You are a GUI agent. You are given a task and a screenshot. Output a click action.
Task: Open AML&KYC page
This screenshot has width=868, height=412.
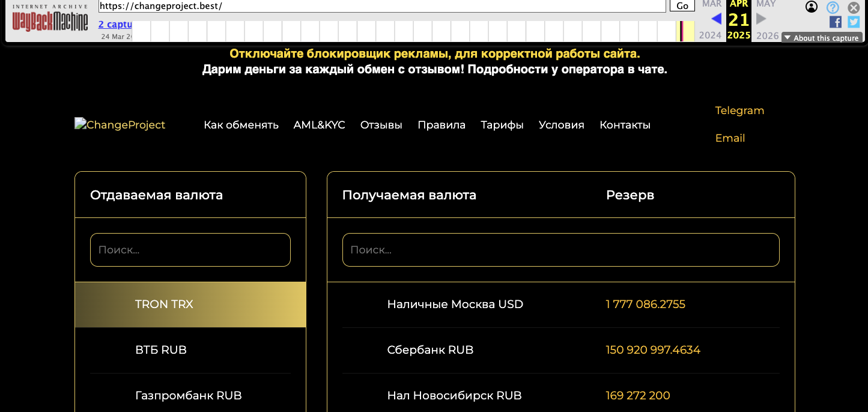click(x=319, y=125)
